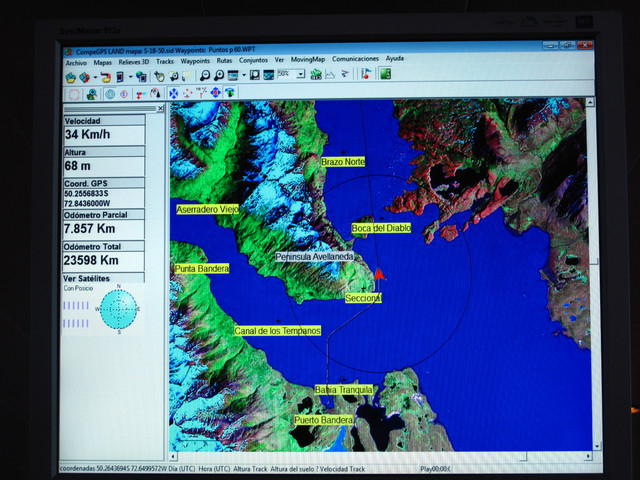Click the 3D relief map cube icon
The height and width of the screenshot is (480, 640).
click(x=84, y=77)
